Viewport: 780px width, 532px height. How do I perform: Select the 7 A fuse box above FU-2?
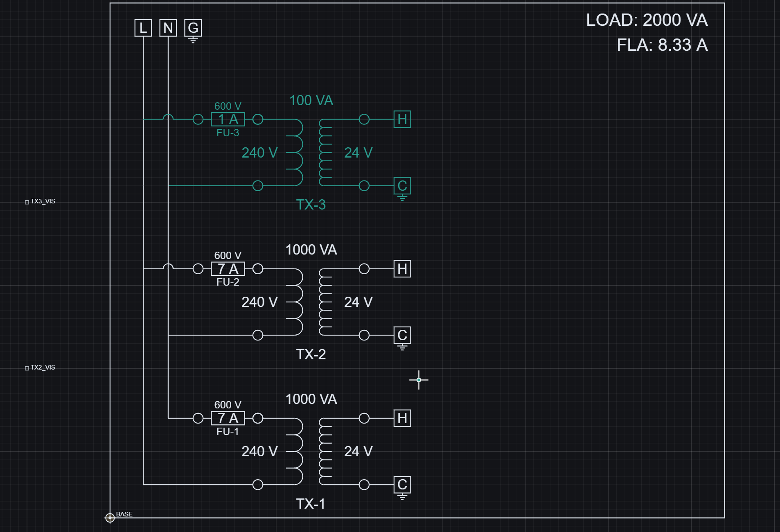coord(228,269)
